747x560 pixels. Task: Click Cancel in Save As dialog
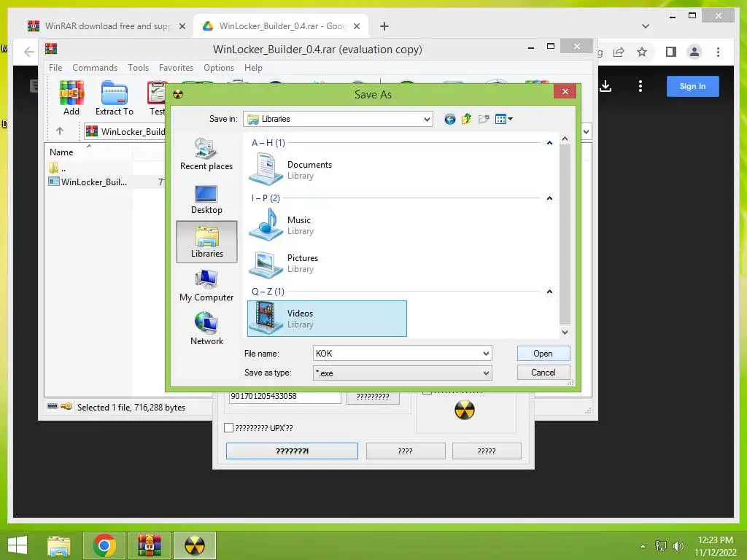point(543,373)
